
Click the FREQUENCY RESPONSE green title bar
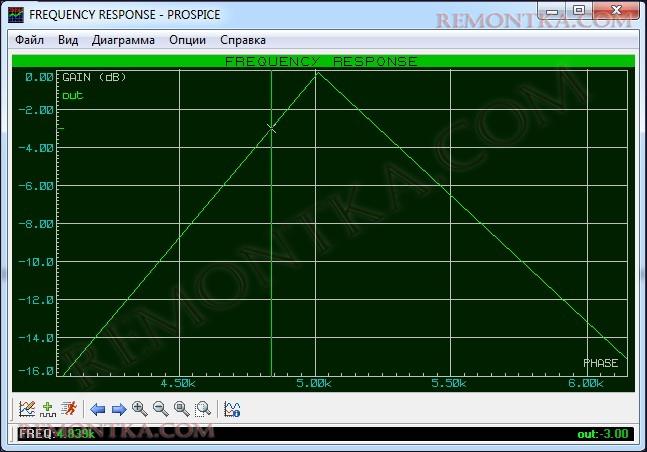[322, 61]
